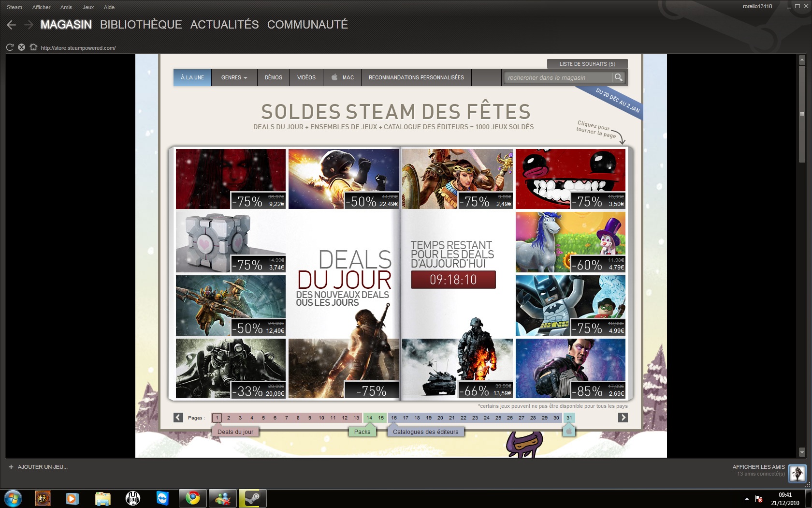The height and width of the screenshot is (508, 812).
Task: Open the Fallout 3 -33% deal
Action: (x=231, y=369)
